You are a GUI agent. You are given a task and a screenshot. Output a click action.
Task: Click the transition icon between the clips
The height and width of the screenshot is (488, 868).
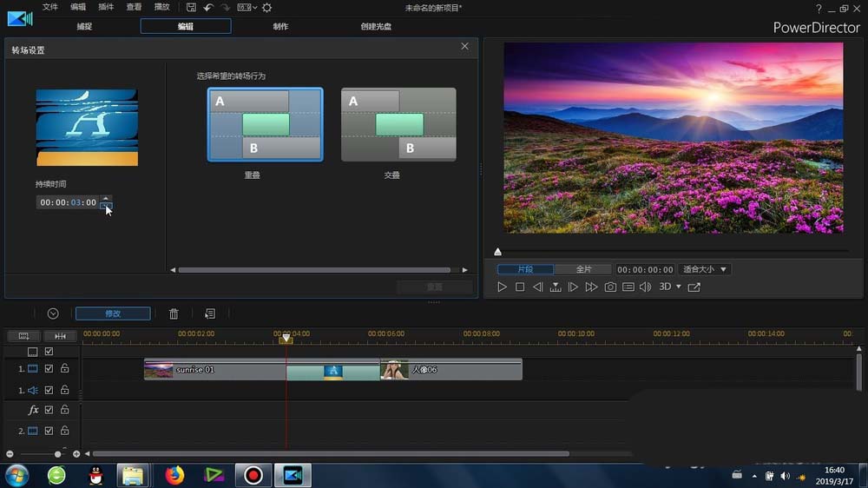coord(333,372)
